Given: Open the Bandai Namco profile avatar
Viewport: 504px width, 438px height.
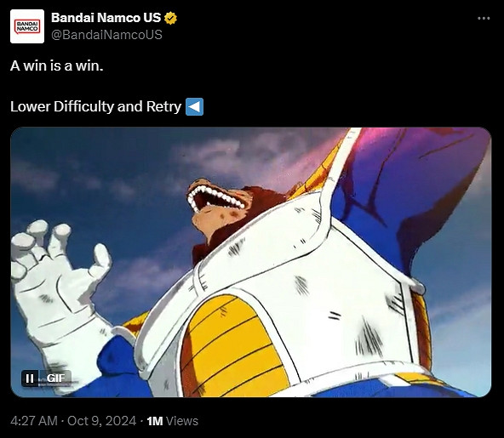Looking at the screenshot, I should [x=27, y=26].
